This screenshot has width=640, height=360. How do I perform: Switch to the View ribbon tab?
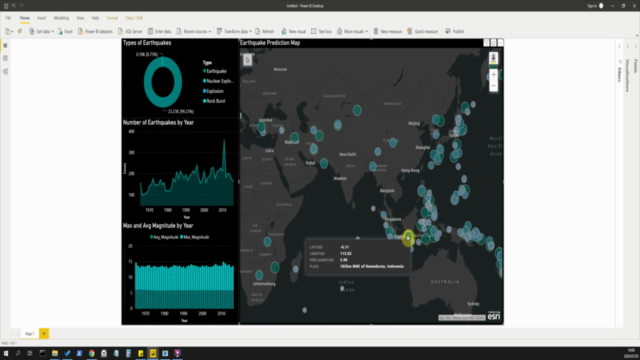(x=80, y=18)
